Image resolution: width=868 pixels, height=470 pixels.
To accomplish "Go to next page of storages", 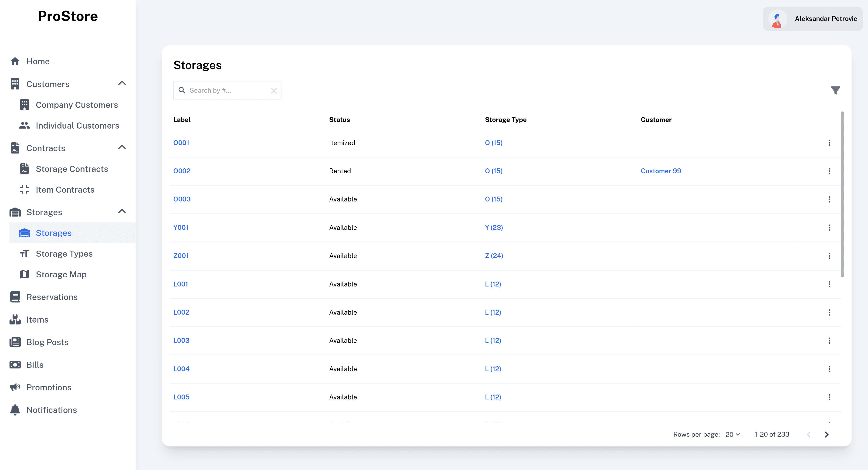I will 827,434.
